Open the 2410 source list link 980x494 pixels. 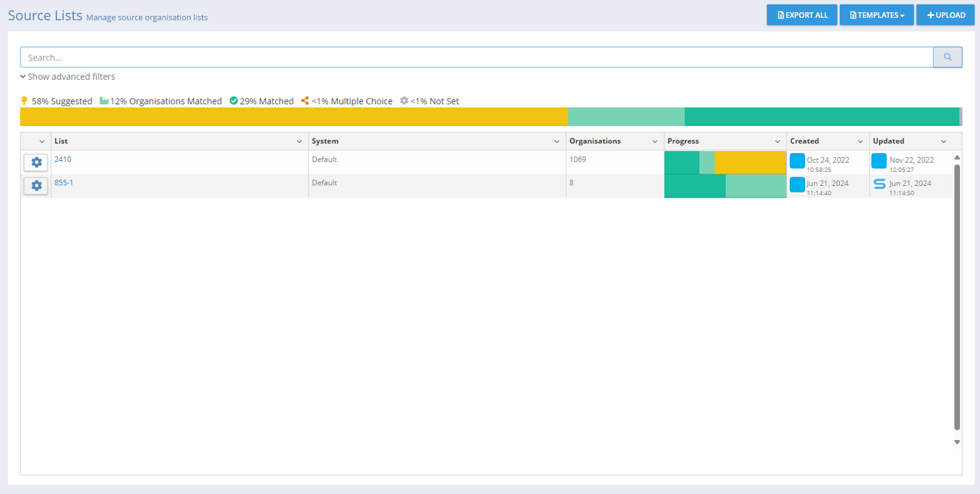[x=62, y=160]
